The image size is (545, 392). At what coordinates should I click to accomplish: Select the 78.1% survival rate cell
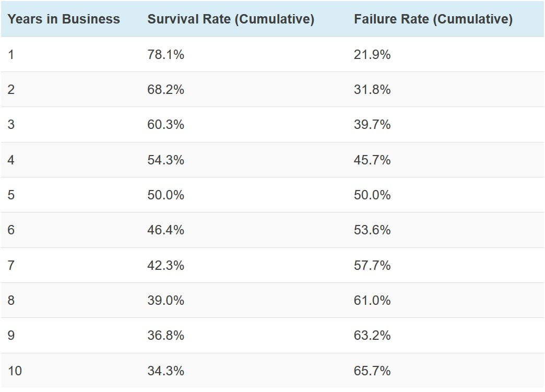(165, 54)
